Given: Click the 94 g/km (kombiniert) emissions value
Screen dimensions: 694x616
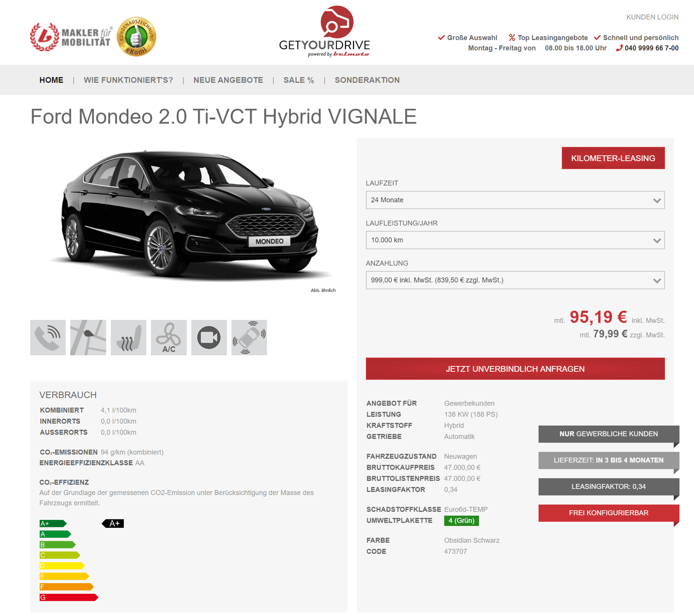Looking at the screenshot, I should 132,452.
